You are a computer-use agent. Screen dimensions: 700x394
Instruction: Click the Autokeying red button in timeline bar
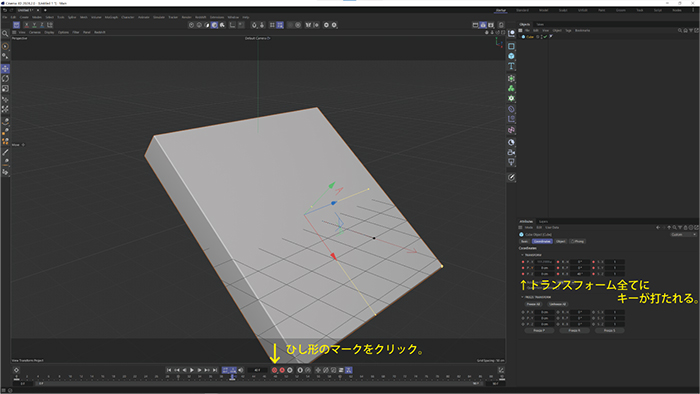282,370
